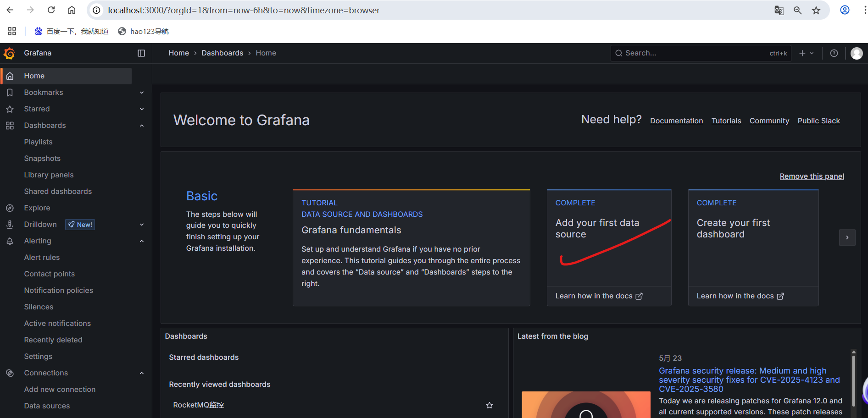Open the dropdown arrow next to plus
The height and width of the screenshot is (418, 868).
(x=811, y=53)
